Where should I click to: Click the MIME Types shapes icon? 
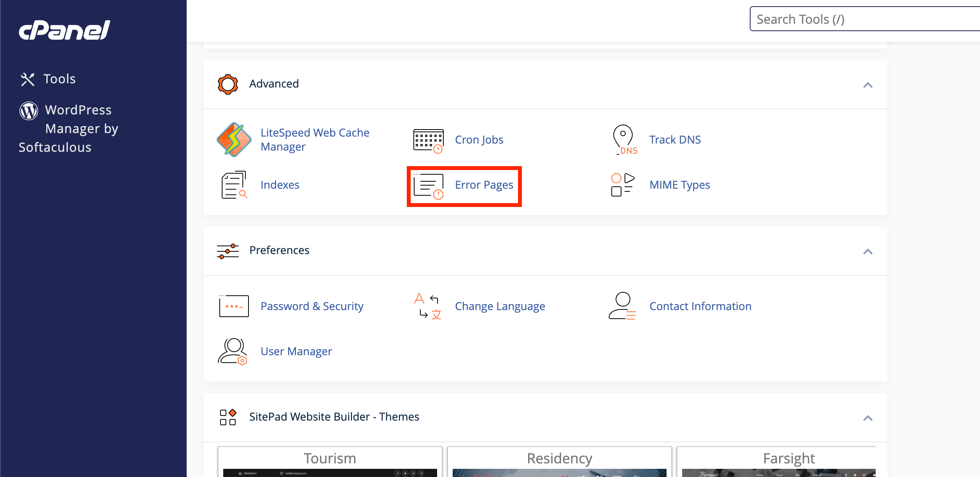click(x=623, y=185)
